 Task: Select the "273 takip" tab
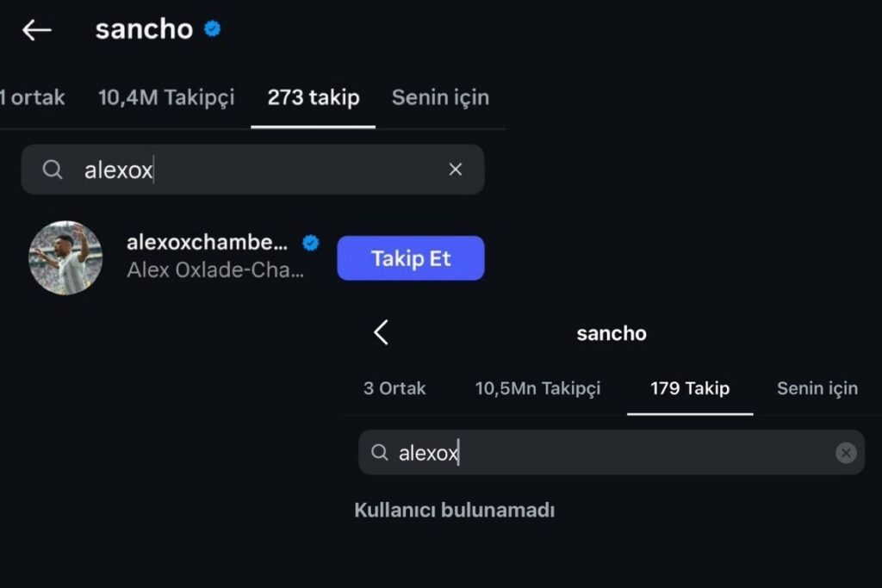tap(313, 98)
